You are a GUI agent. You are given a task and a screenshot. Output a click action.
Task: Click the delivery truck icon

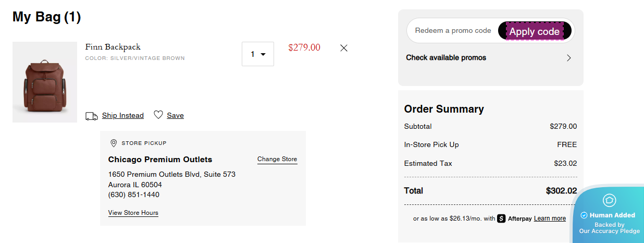92,116
